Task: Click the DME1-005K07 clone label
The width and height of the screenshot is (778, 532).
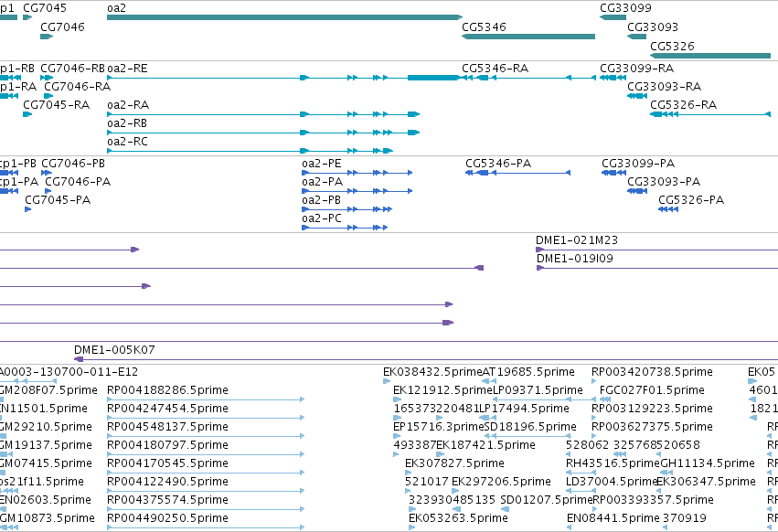Action: click(114, 350)
